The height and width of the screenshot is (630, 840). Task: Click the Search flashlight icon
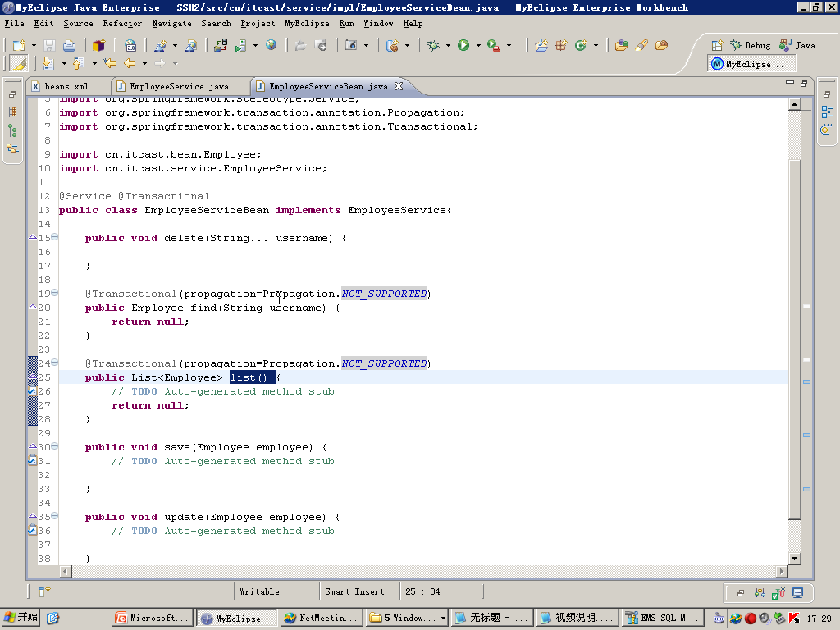click(x=641, y=46)
